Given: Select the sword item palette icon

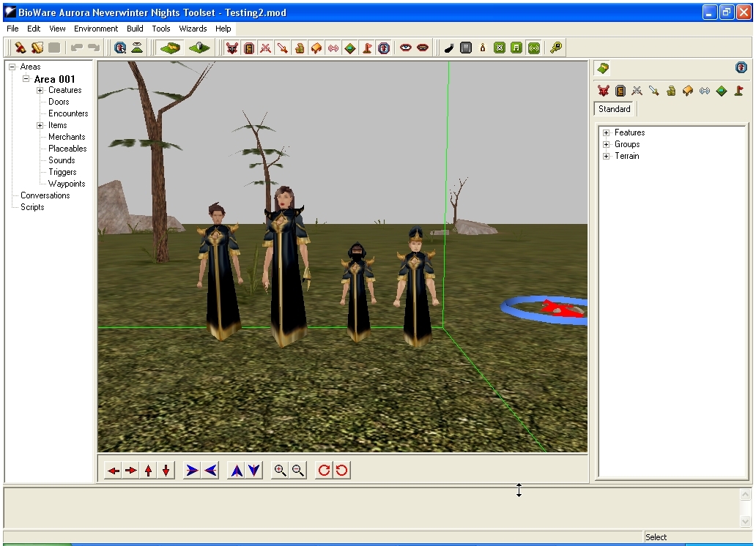Looking at the screenshot, I should [x=654, y=91].
